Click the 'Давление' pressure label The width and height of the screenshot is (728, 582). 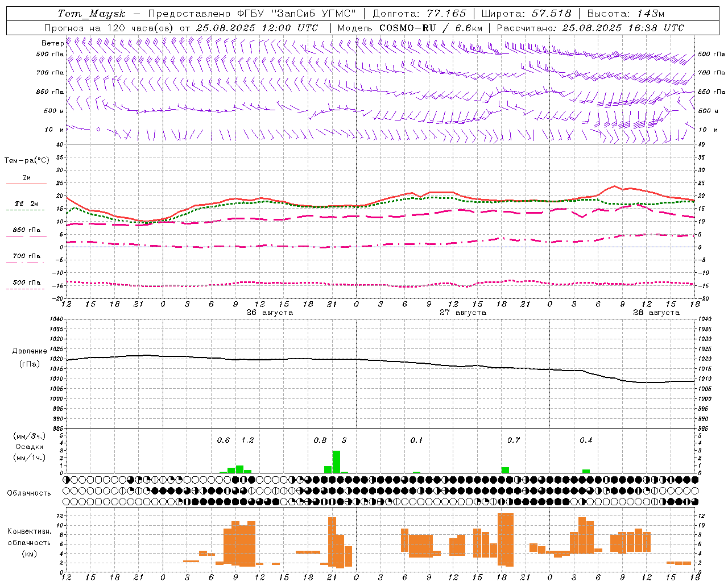[29, 351]
